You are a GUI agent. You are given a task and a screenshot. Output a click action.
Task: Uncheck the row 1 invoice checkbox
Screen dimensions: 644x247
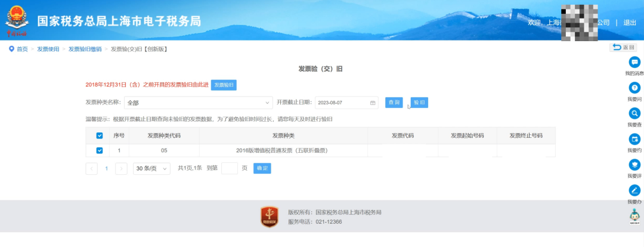(100, 151)
